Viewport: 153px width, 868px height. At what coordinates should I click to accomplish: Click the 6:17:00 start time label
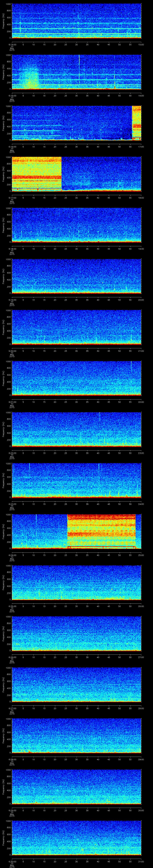click(12, 198)
